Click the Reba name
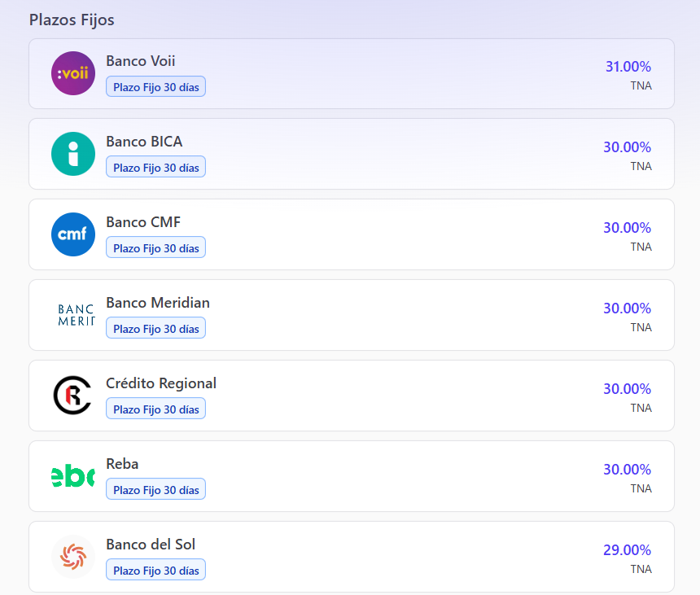 tap(122, 464)
